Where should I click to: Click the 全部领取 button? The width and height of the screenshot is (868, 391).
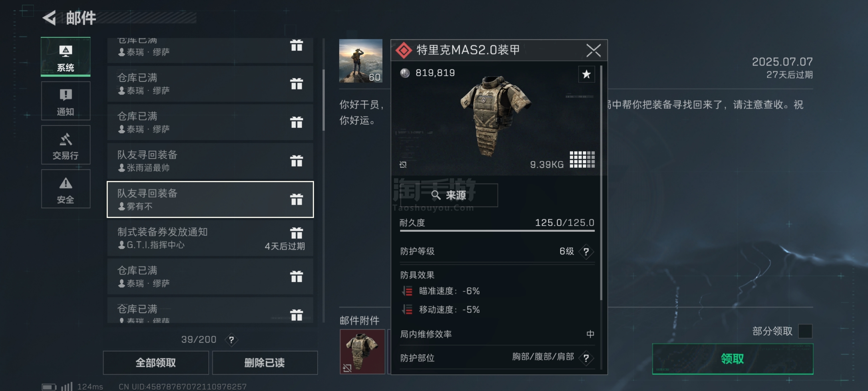156,363
